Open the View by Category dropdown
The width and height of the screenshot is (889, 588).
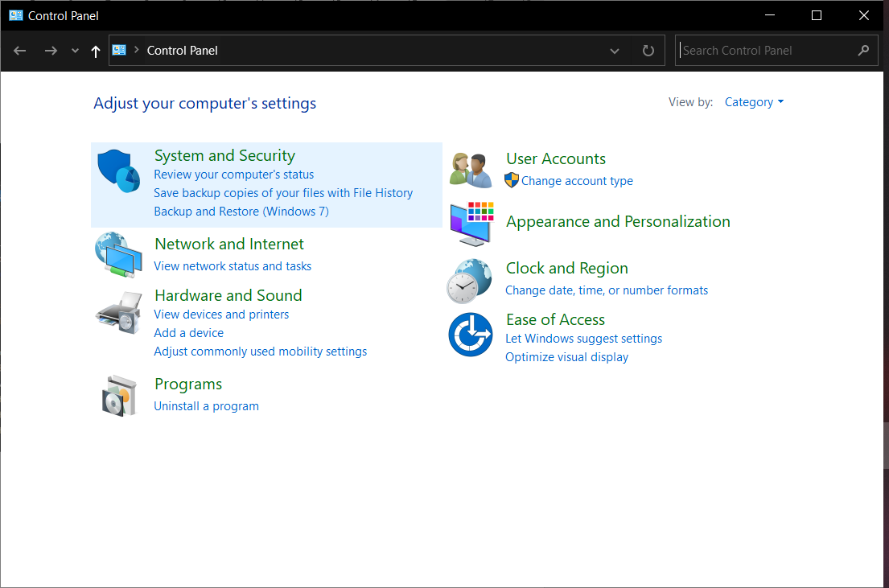click(x=754, y=102)
